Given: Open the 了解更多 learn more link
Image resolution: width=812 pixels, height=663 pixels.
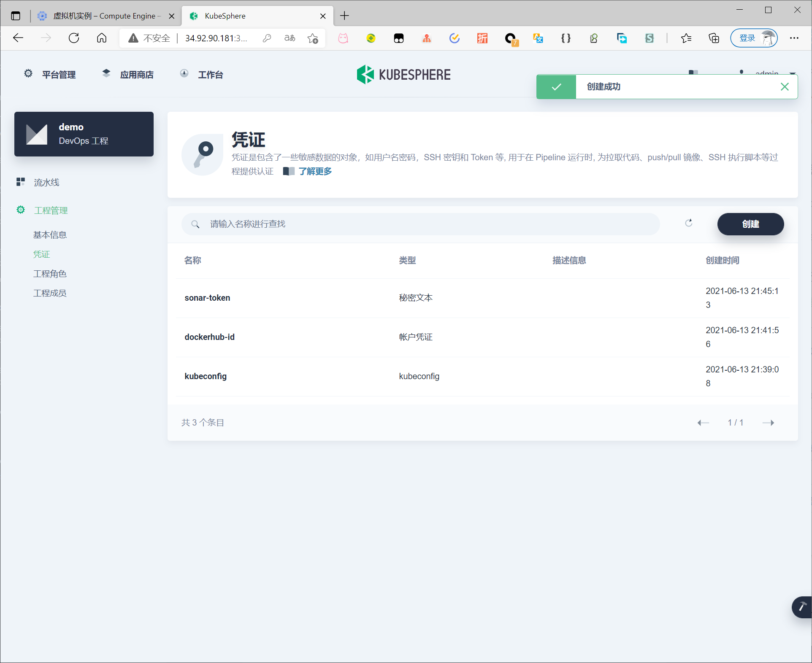Looking at the screenshot, I should coord(315,171).
